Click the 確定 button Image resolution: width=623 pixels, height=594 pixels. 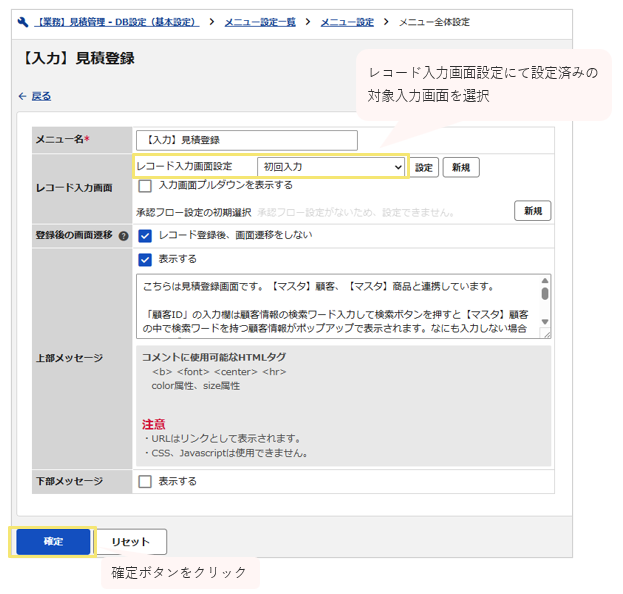click(x=53, y=542)
